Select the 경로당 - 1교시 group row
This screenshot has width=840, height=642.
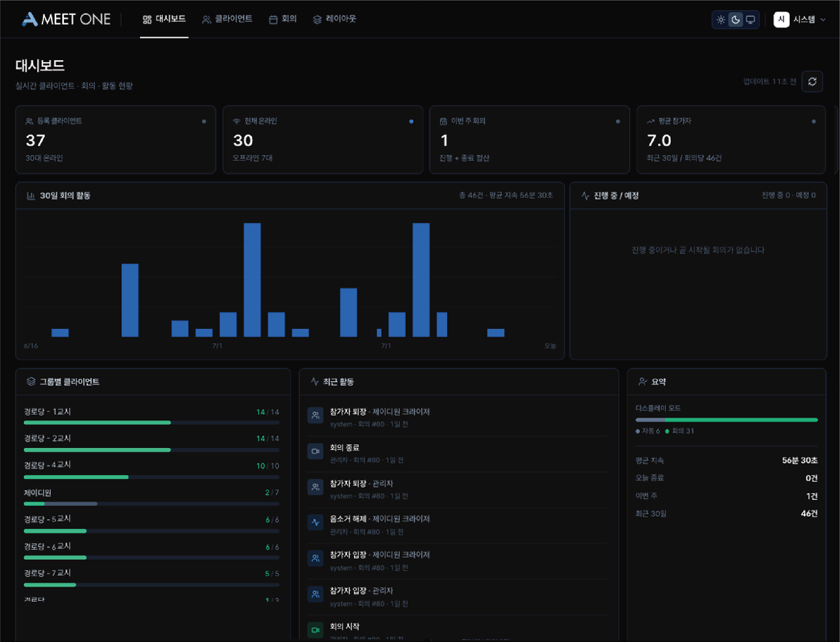(x=151, y=416)
